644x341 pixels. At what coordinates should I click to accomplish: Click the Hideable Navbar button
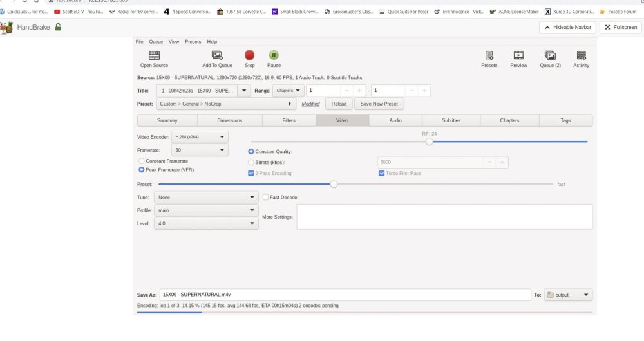click(567, 27)
